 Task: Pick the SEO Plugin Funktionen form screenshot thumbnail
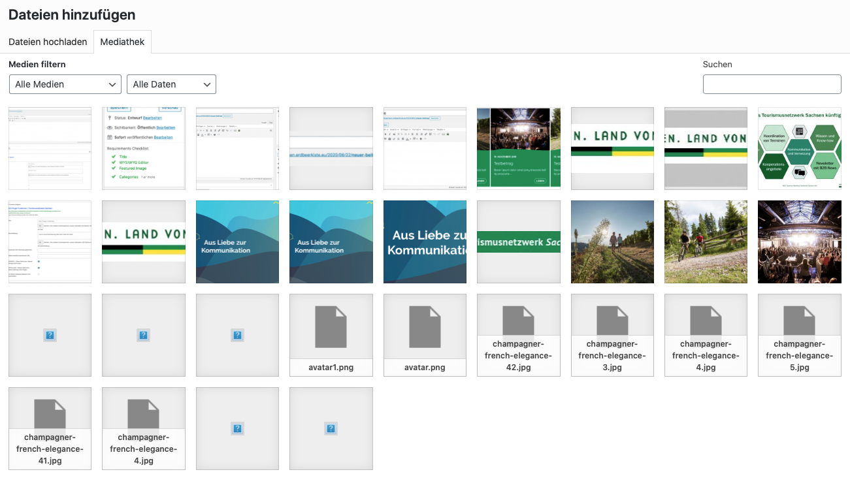50,242
